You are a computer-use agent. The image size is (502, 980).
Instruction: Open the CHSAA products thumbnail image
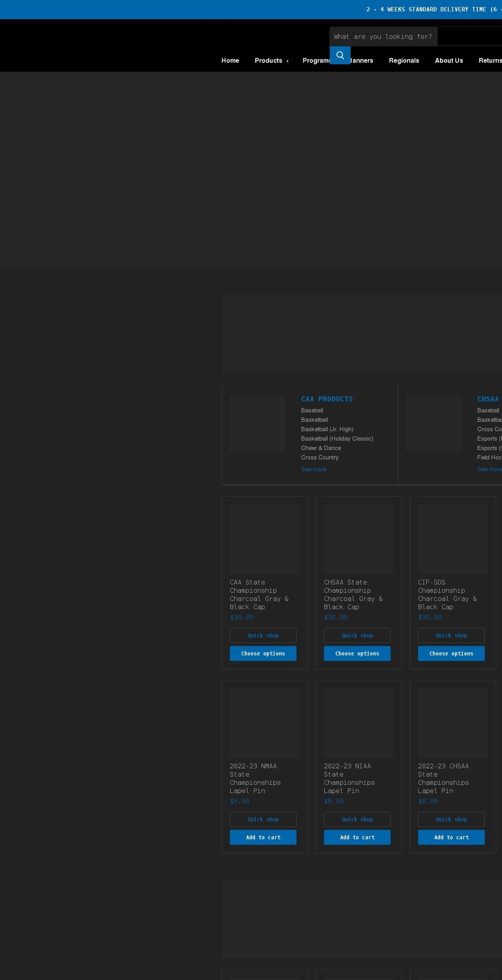433,423
